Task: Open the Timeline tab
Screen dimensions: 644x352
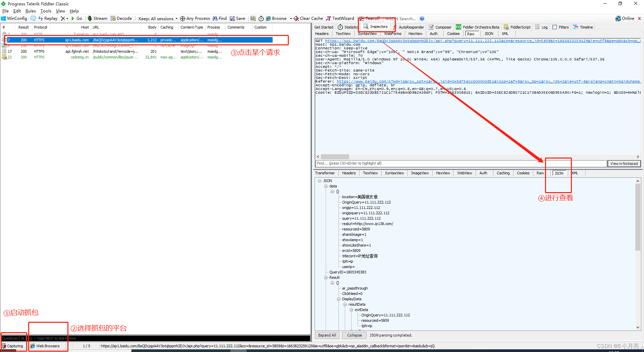Action: point(583,27)
